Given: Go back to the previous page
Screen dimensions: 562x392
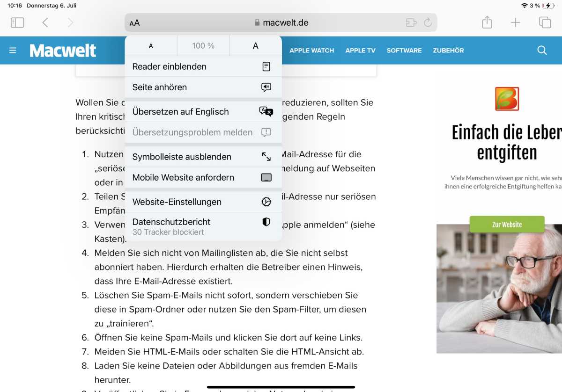Looking at the screenshot, I should pos(45,22).
